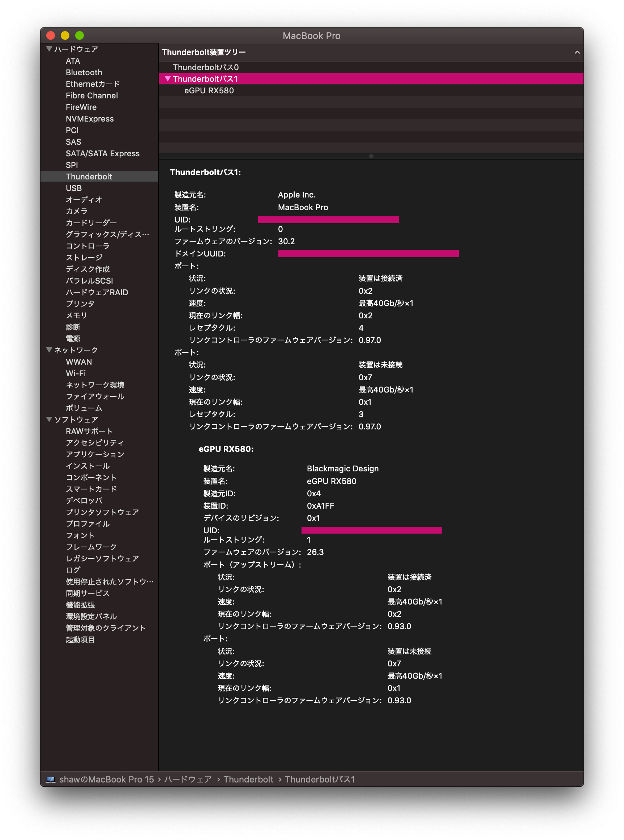This screenshot has width=624, height=840.
Task: Click shawのMacBook Pro 15 in path bar
Action: pos(107,779)
